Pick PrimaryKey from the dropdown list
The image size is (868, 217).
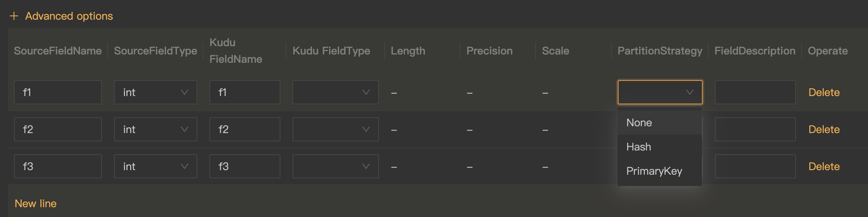[x=654, y=171]
